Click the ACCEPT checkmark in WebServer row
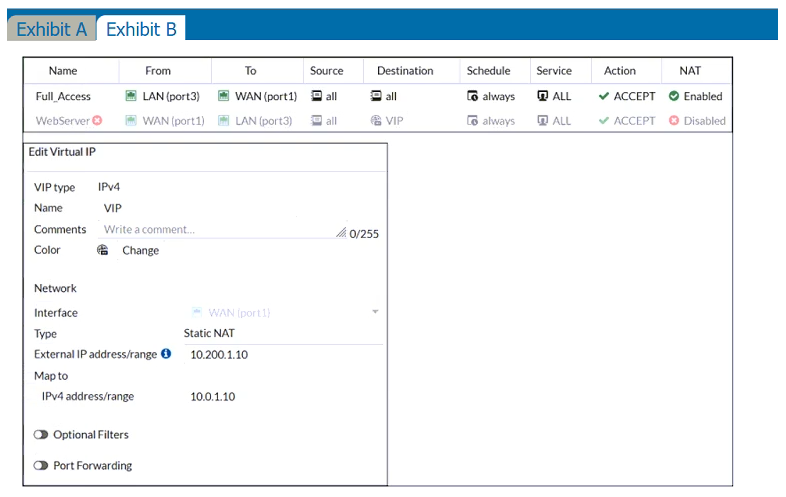The width and height of the screenshot is (786, 497). pyautogui.click(x=604, y=120)
